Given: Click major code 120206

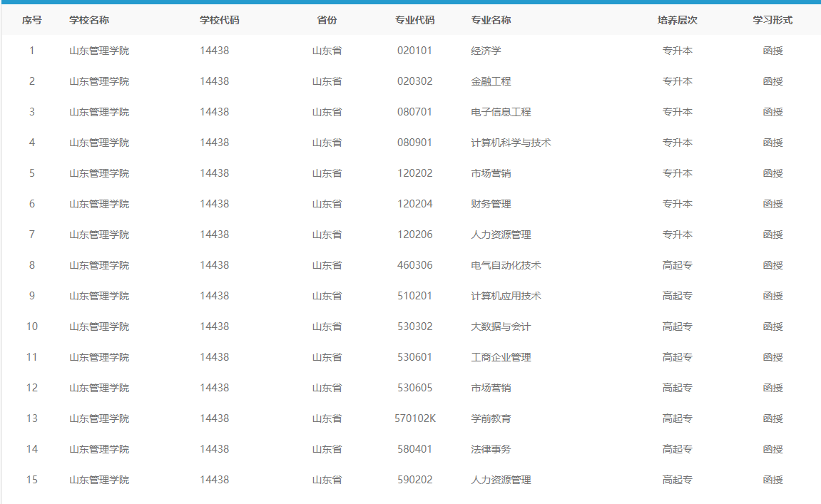Looking at the screenshot, I should coord(414,235).
